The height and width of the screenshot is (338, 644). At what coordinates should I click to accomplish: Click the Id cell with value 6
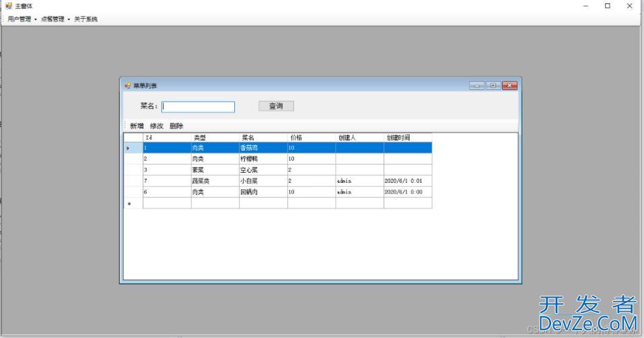(x=167, y=192)
